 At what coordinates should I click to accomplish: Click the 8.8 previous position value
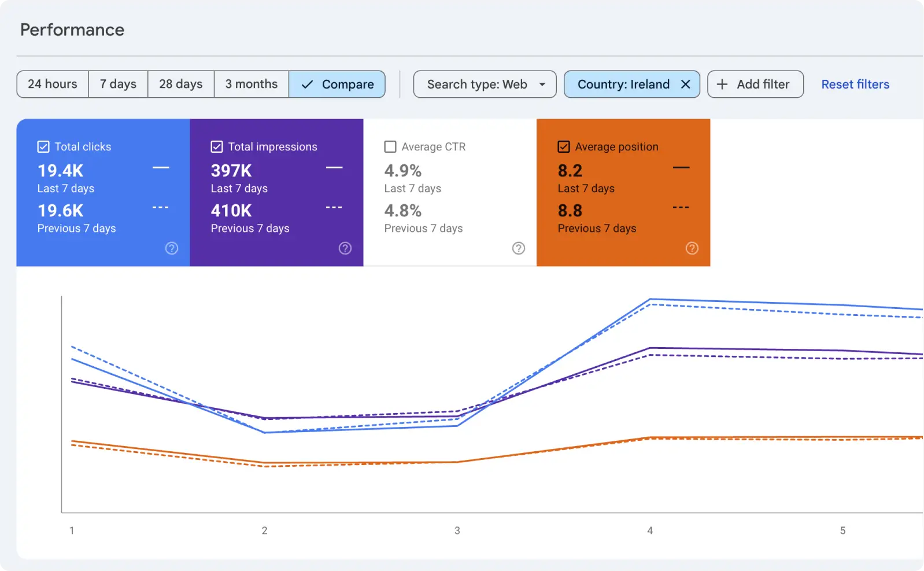pyautogui.click(x=570, y=211)
